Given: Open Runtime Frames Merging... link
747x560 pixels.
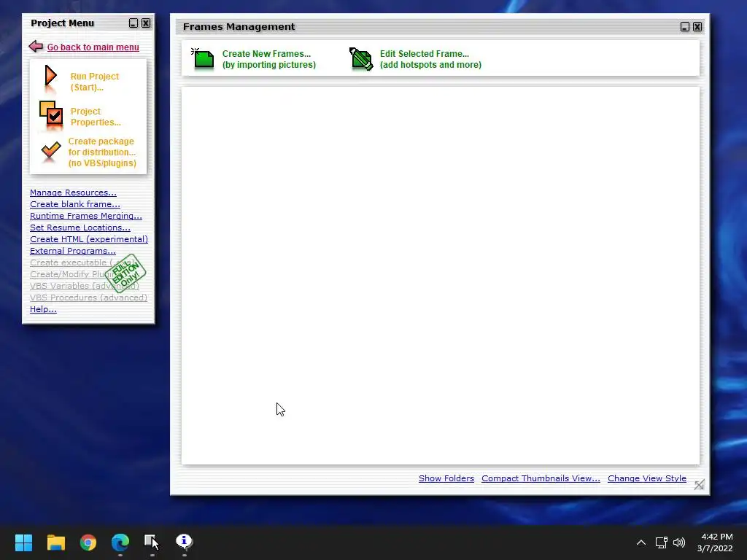Looking at the screenshot, I should 86,216.
